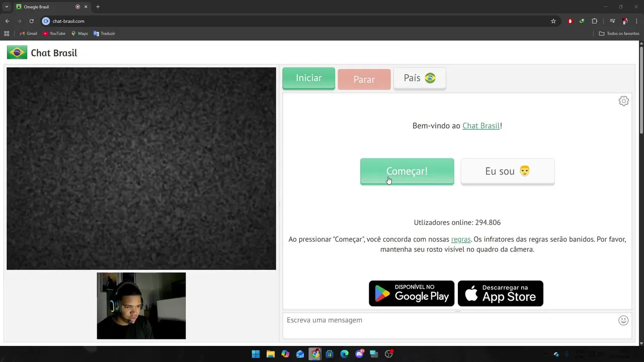Click the own webcam preview thumbnail
The height and width of the screenshot is (362, 644).
tap(141, 306)
